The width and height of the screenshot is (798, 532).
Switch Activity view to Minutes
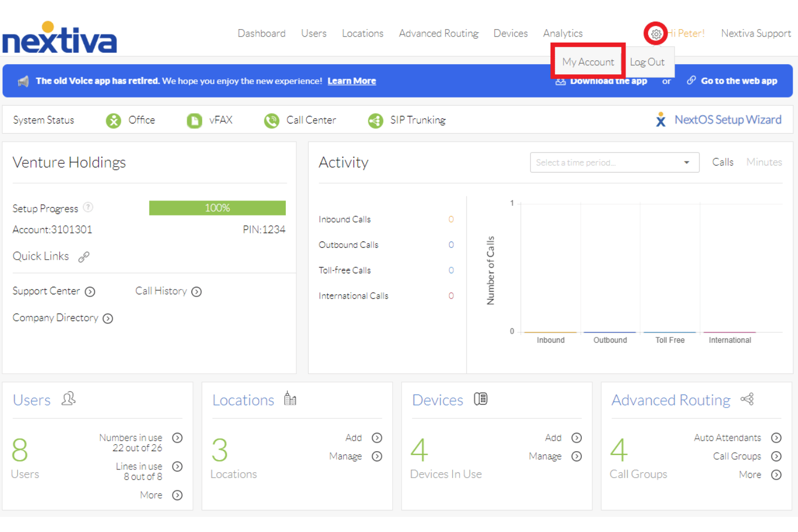(x=764, y=162)
